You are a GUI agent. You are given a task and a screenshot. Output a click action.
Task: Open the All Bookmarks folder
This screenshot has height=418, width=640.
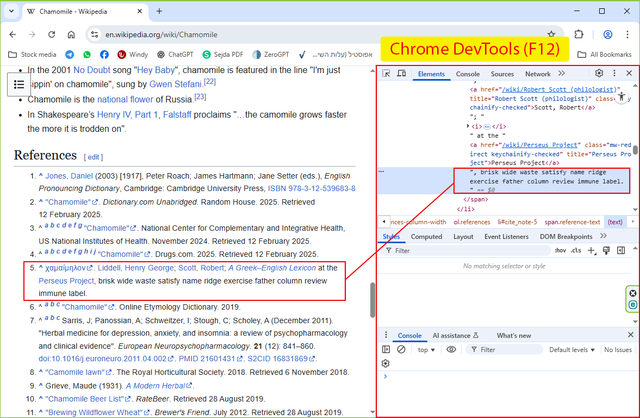tap(604, 54)
